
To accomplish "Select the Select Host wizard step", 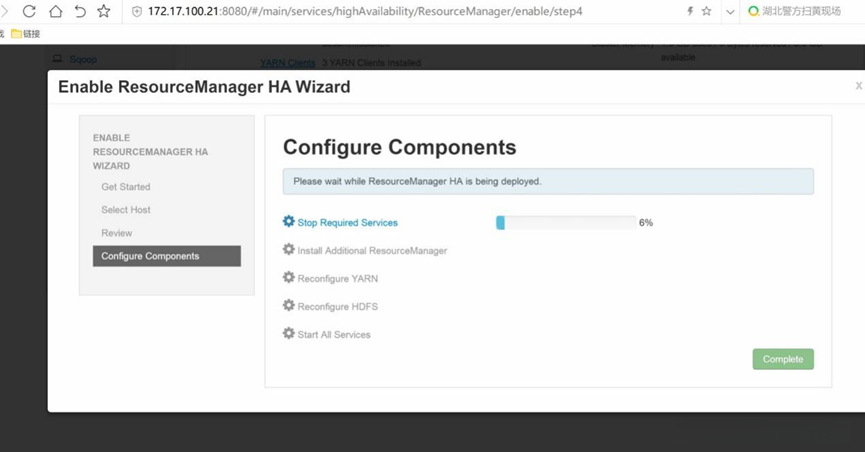I will pyautogui.click(x=127, y=210).
